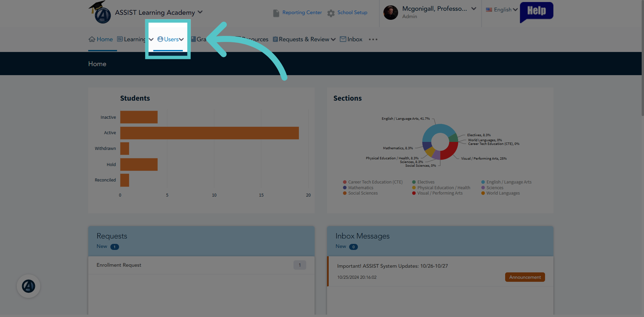644x317 pixels.
Task: Click the floating ASSIST logo button
Action: (x=29, y=286)
